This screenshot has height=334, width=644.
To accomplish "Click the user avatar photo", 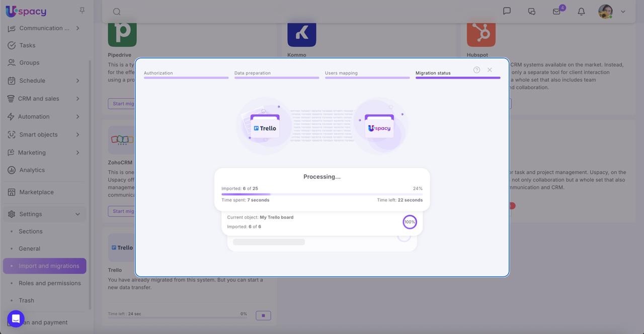I will (x=605, y=11).
